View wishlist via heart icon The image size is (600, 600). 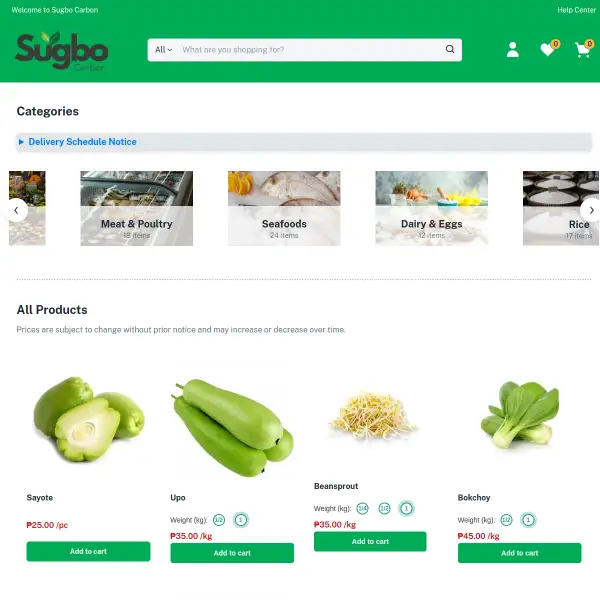coord(548,49)
